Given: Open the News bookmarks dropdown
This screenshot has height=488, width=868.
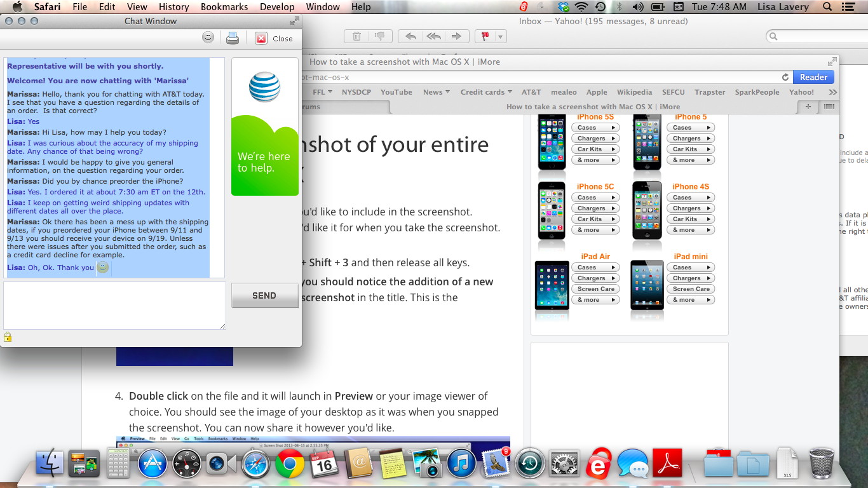Looking at the screenshot, I should [436, 92].
